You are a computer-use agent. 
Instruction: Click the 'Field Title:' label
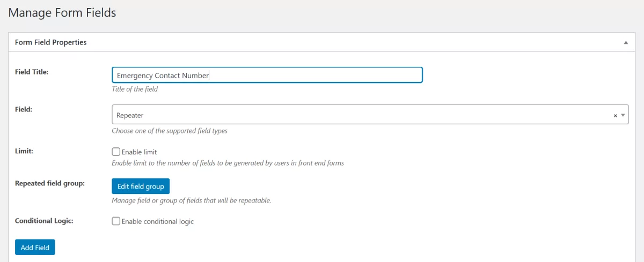[32, 71]
